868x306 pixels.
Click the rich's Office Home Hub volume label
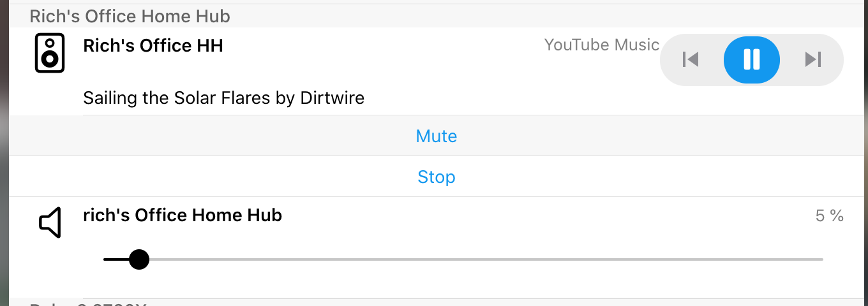[183, 215]
